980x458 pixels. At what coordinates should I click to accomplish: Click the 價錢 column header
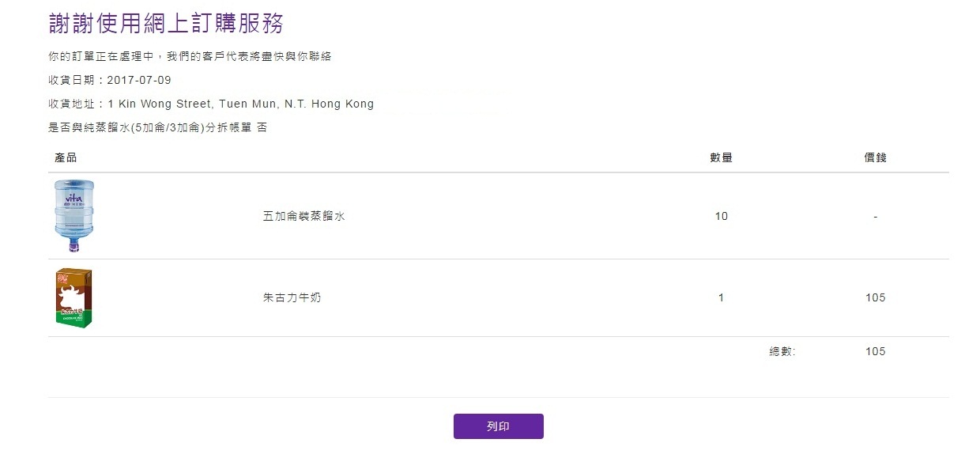coord(875,158)
